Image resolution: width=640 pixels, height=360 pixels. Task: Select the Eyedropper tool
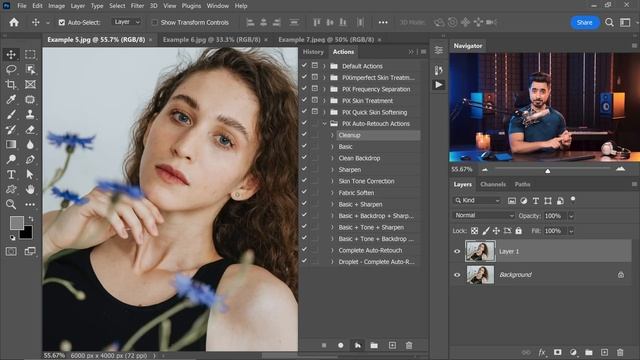coord(11,100)
